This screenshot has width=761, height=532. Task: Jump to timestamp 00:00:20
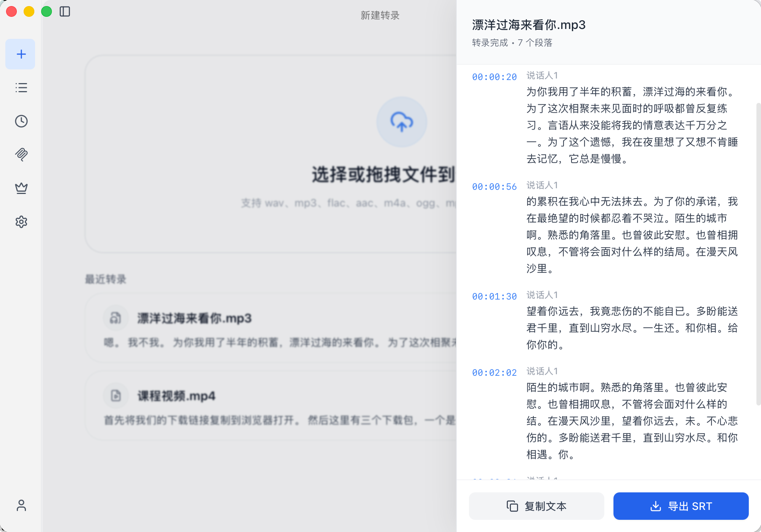(x=494, y=77)
